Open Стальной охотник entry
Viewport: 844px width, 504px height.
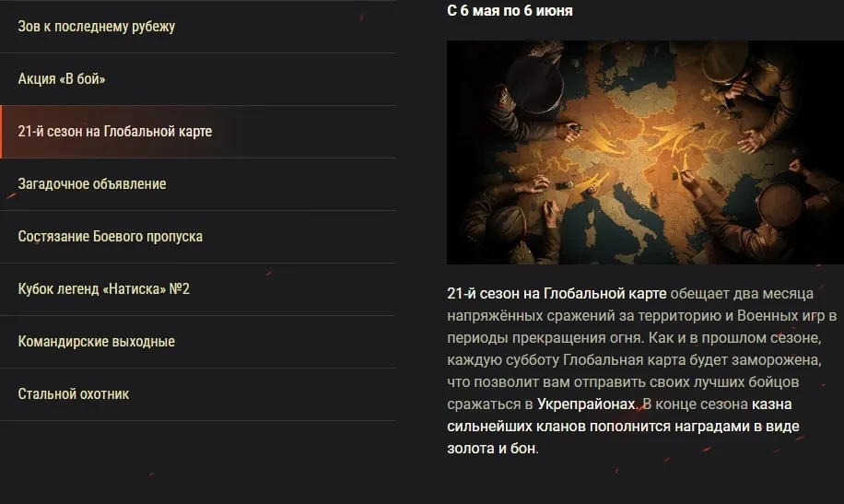coord(198,394)
